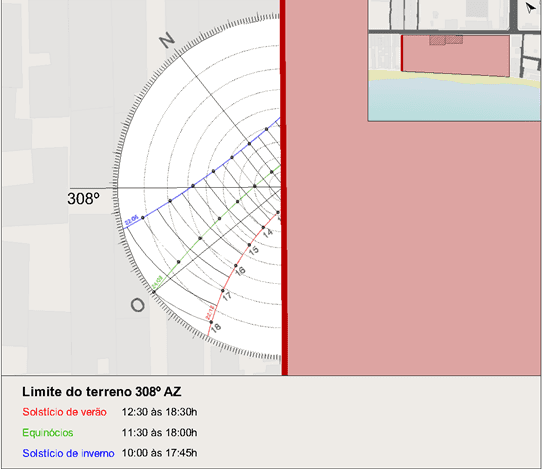This screenshot has height=469, width=543.
Task: Click the O west compass label
Action: point(137,305)
